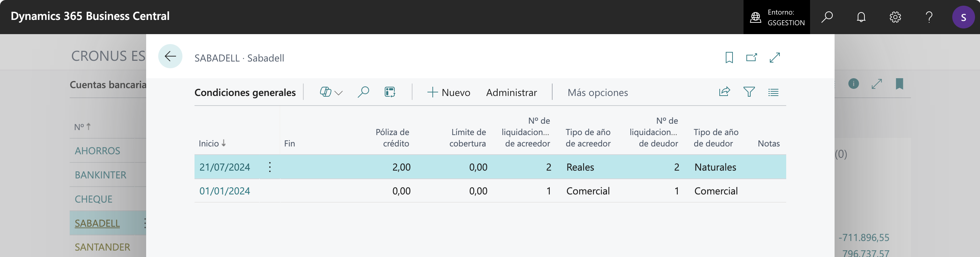Show Más opciones
980x257 pixels.
597,92
